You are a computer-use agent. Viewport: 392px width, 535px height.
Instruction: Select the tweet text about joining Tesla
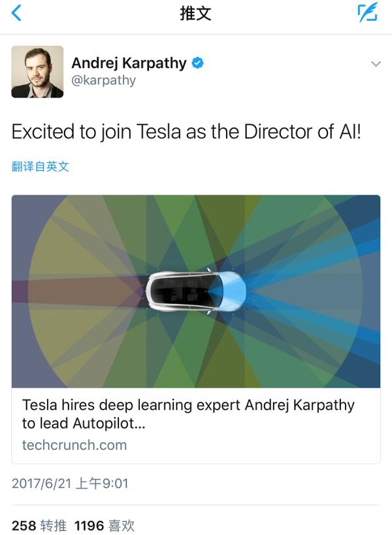pos(186,132)
